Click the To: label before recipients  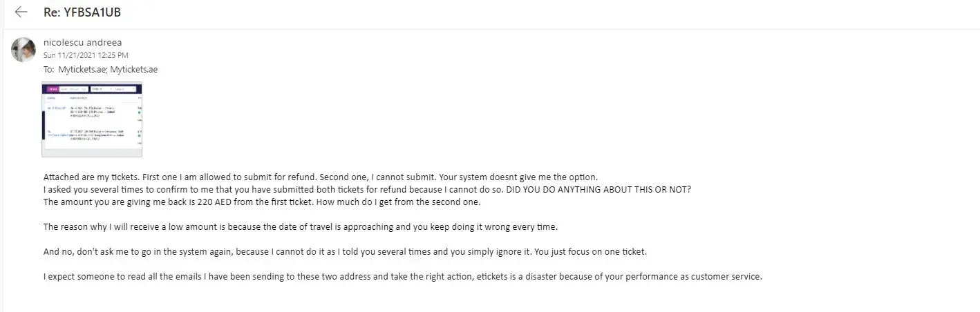(x=48, y=69)
